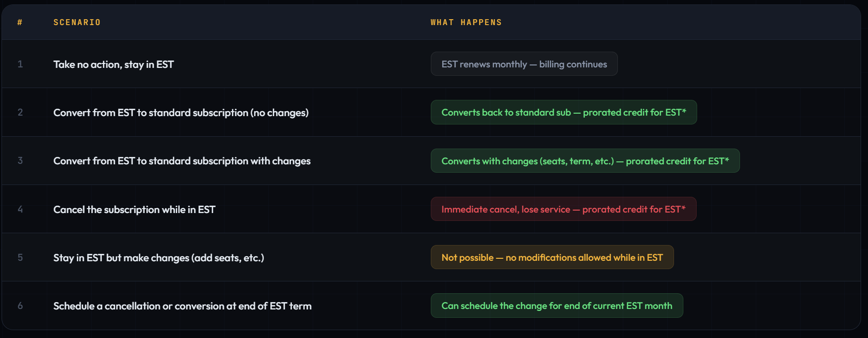Click row number 5

pyautogui.click(x=20, y=257)
